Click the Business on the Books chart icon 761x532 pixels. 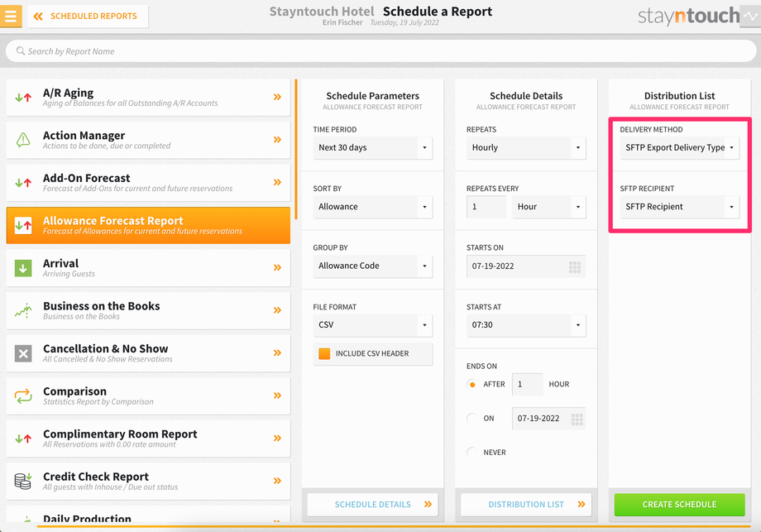[23, 310]
